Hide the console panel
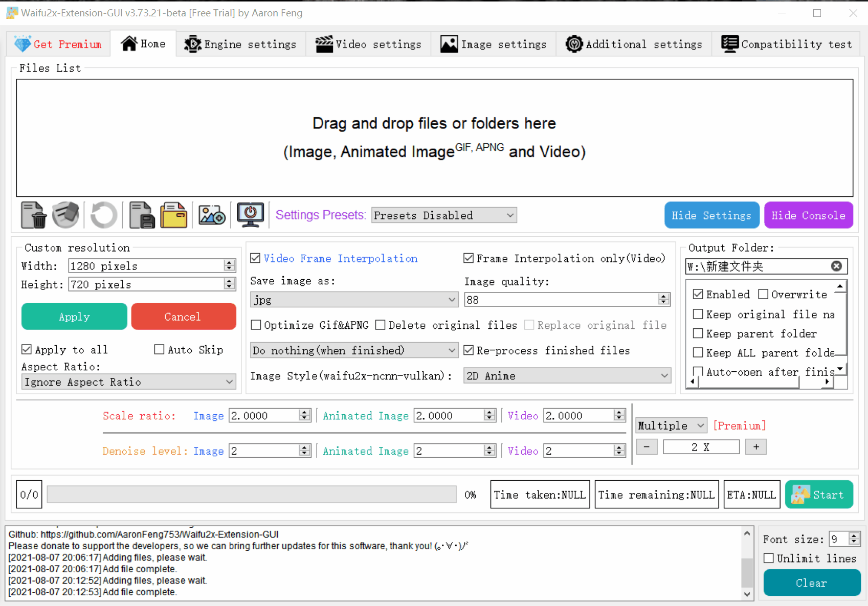Image resolution: width=868 pixels, height=606 pixels. point(808,215)
